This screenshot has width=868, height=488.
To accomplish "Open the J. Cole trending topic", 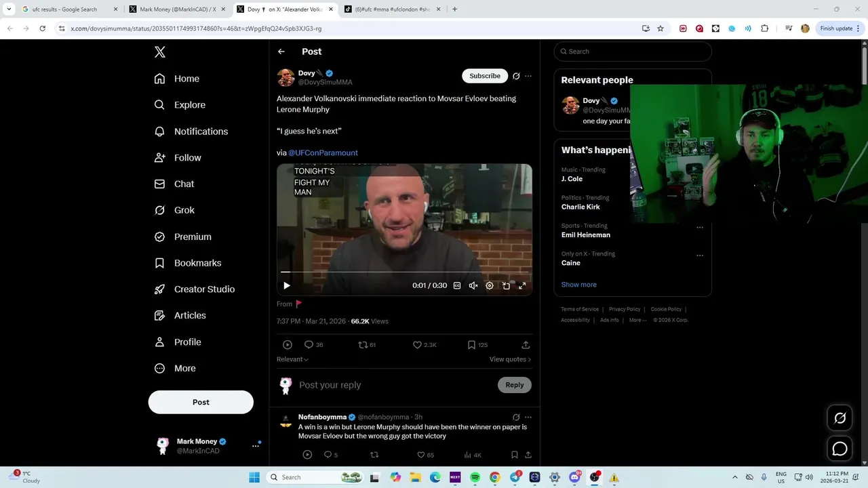I will point(572,179).
